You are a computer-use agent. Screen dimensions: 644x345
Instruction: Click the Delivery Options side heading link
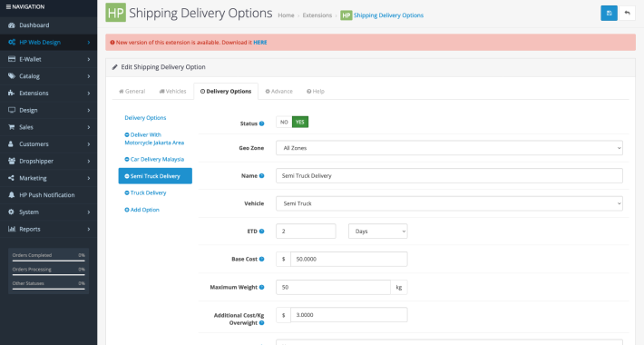145,118
